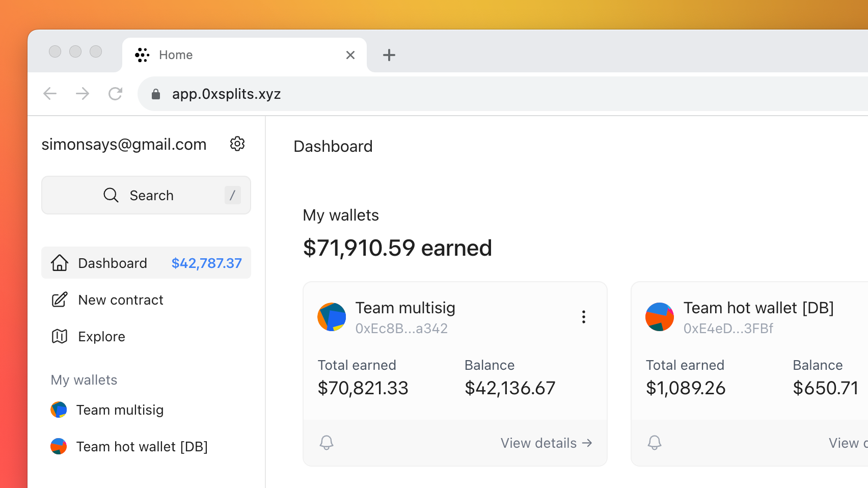
Task: Click the $71,910.59 earned total
Action: pyautogui.click(x=397, y=248)
